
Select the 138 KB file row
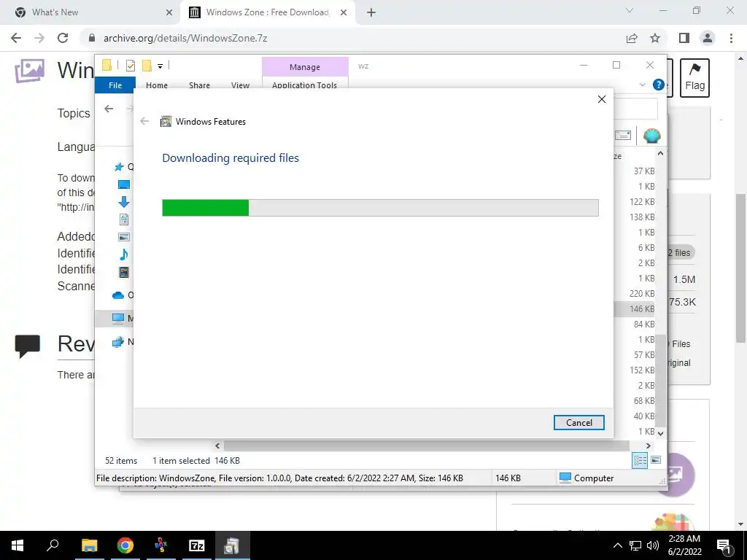642,217
